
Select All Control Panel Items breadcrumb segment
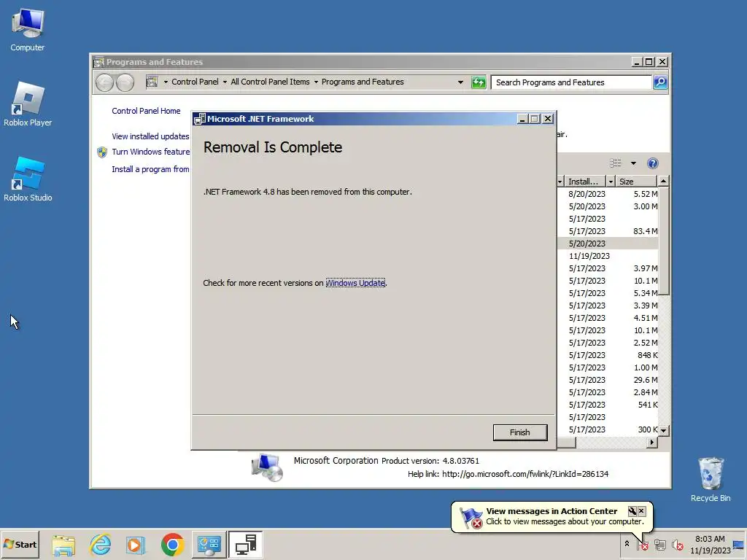[270, 82]
